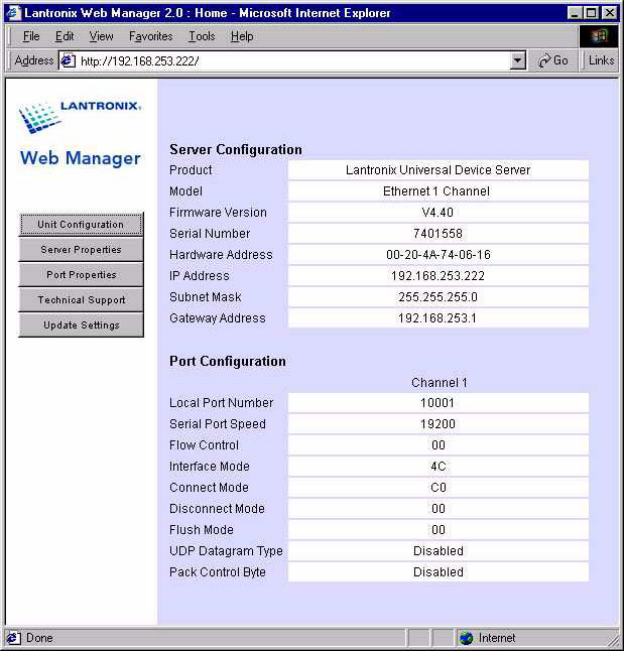
Task: Open the Links toolbar
Action: pyautogui.click(x=601, y=61)
